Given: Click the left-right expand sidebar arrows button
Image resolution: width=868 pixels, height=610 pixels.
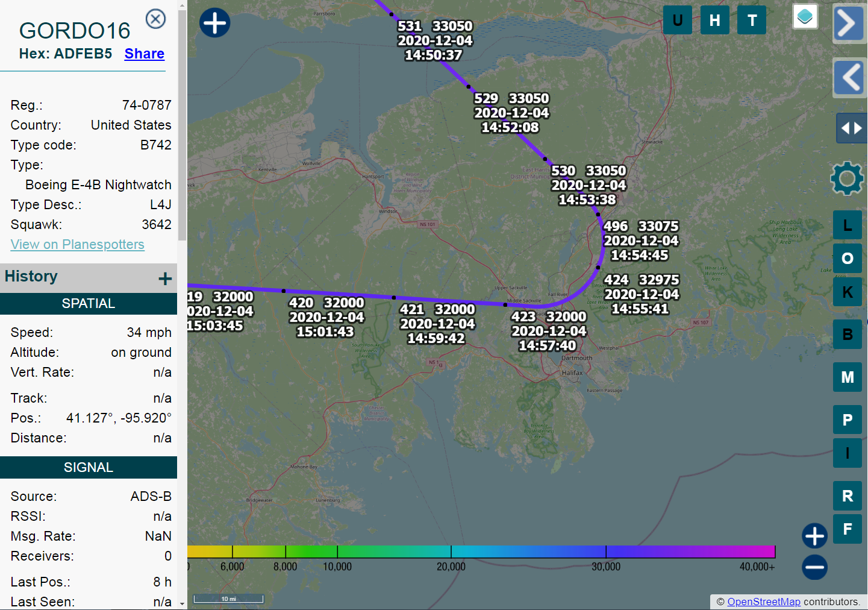Looking at the screenshot, I should tap(851, 128).
